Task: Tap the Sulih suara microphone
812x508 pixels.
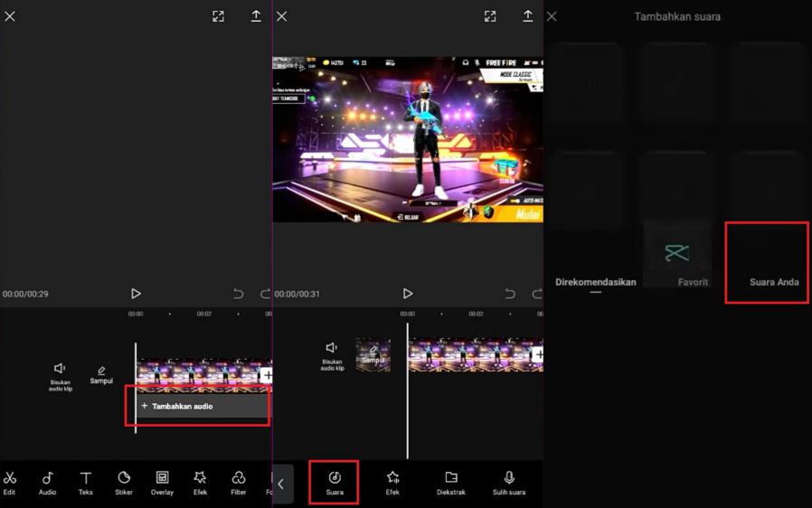Action: click(x=509, y=483)
